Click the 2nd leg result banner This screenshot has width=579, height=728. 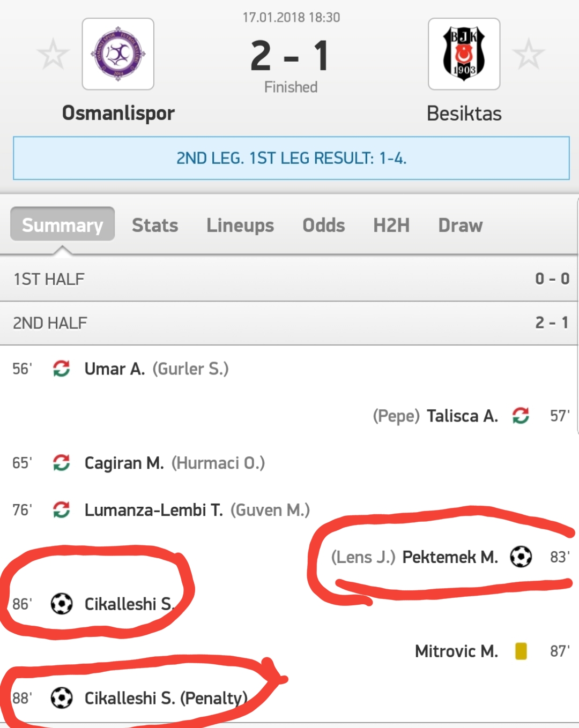click(x=291, y=158)
